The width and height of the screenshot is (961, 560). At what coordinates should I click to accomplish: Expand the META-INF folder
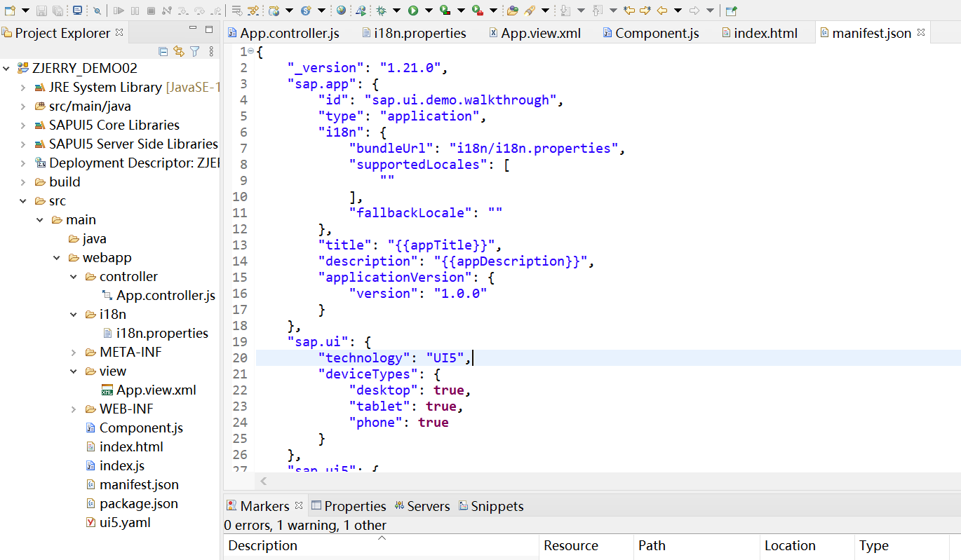coord(74,352)
